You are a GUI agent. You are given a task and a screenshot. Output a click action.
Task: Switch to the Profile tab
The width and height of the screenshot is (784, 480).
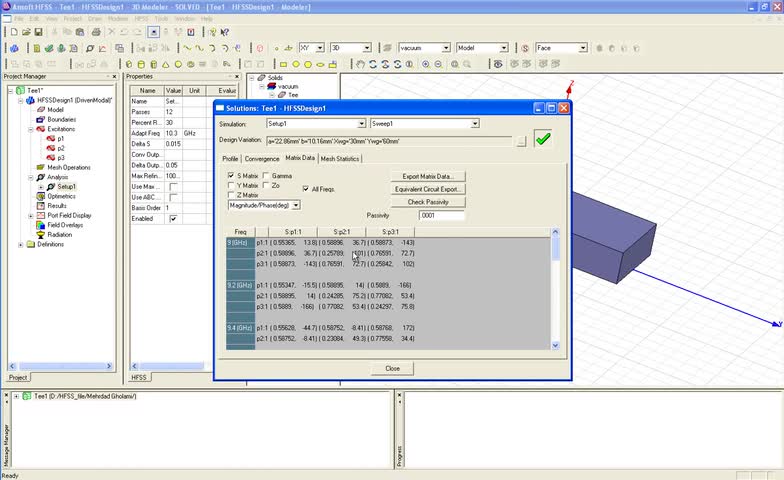click(x=230, y=158)
